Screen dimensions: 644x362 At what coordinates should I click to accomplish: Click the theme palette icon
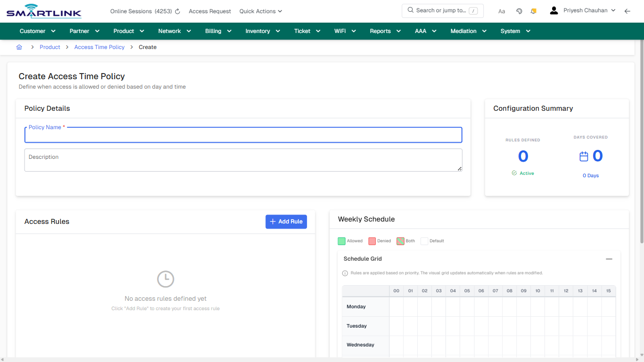coord(519,11)
